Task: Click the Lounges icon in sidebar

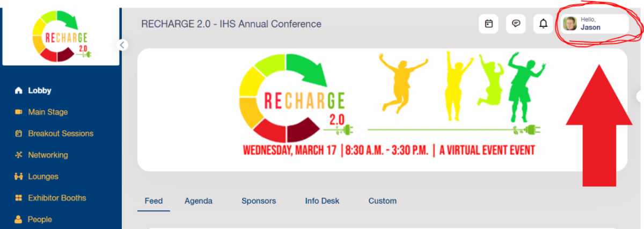Action: [18, 176]
